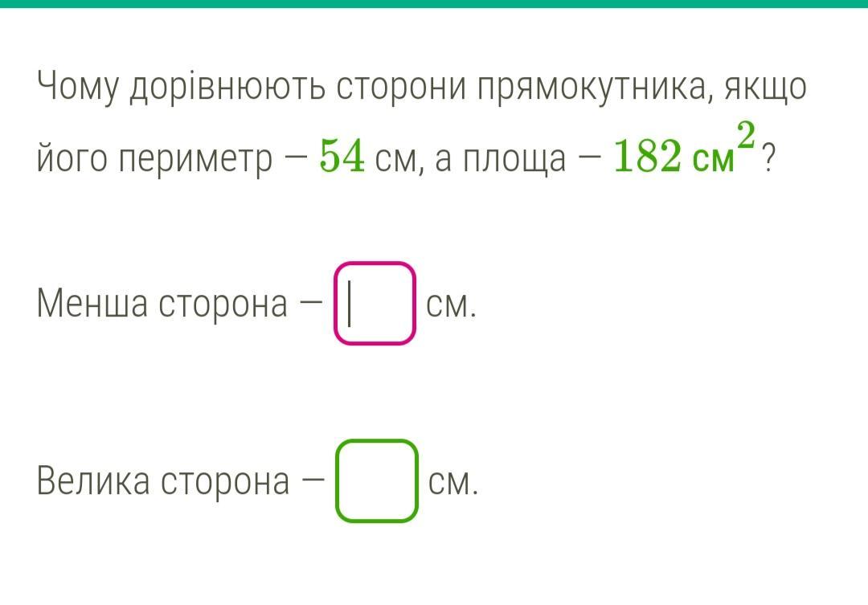This screenshot has height=605, width=868.
Task: Click the dash before the pink input box
Action: tap(310, 302)
